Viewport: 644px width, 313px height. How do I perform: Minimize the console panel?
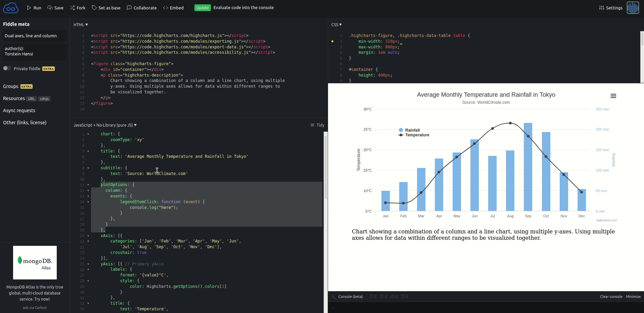tap(633, 297)
